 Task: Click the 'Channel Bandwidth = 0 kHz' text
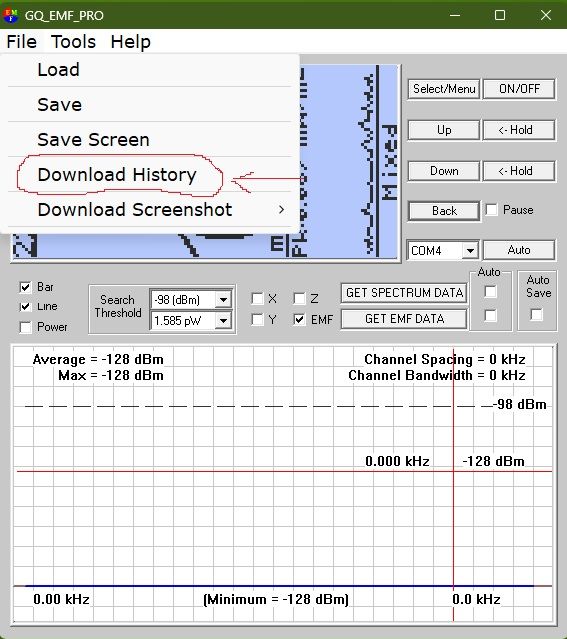[x=437, y=375]
